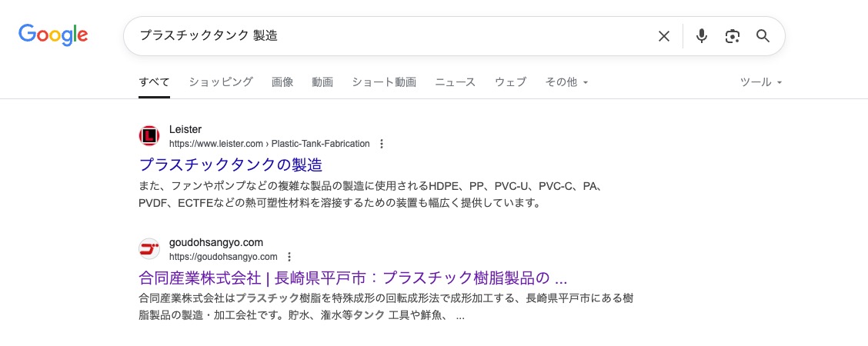Click the snippet starting 合同産業株式会社はプラスチック樹脂
The height and width of the screenshot is (346, 868).
pos(386,308)
